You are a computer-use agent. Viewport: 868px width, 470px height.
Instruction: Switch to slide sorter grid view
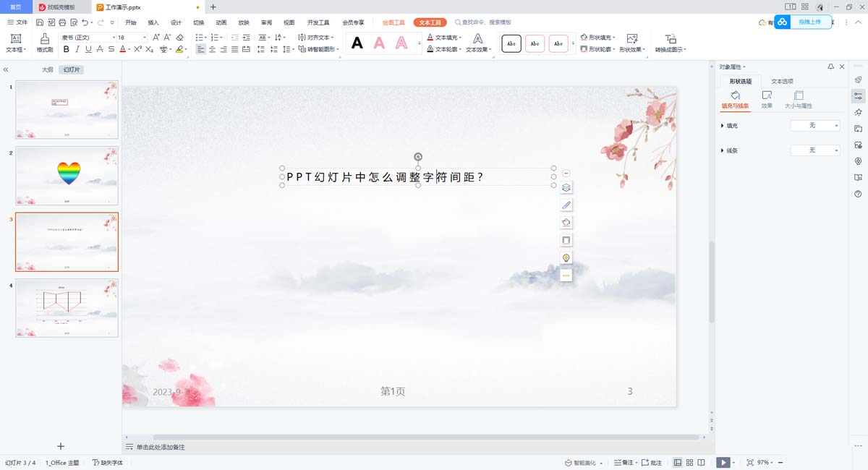(x=690, y=462)
